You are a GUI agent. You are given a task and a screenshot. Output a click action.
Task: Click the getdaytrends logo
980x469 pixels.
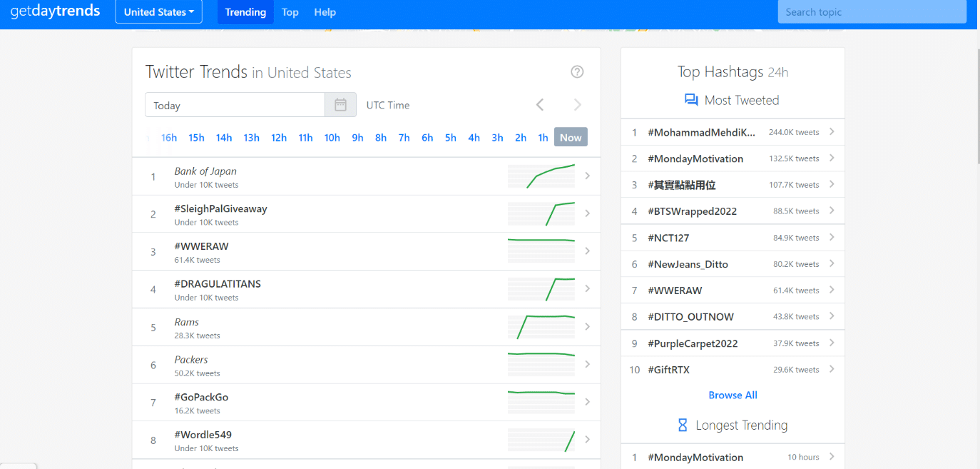[55, 11]
